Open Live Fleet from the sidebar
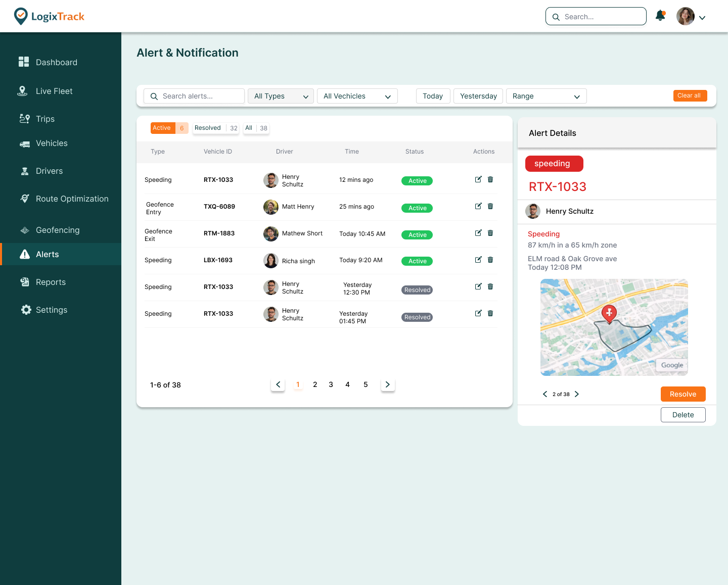The width and height of the screenshot is (728, 585). (x=54, y=91)
